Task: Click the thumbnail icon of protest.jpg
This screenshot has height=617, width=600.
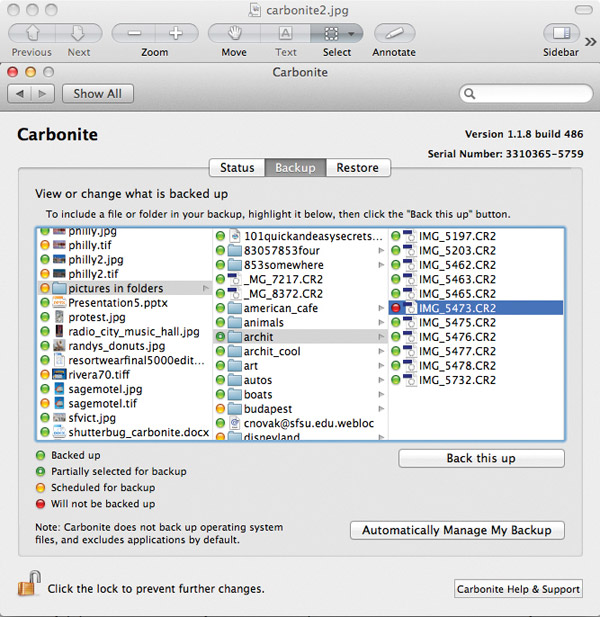Action: [59, 317]
